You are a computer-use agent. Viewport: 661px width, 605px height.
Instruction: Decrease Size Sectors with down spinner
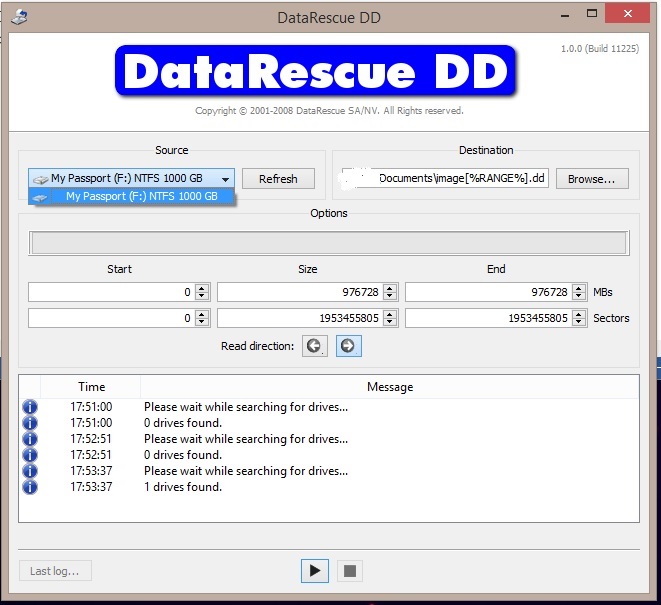(390, 322)
